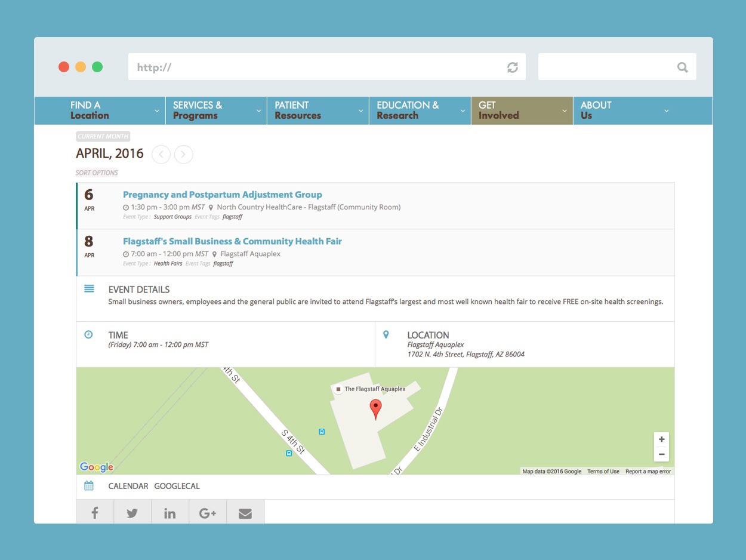Go to the previous month arrow
The width and height of the screenshot is (746, 560).
pos(161,155)
